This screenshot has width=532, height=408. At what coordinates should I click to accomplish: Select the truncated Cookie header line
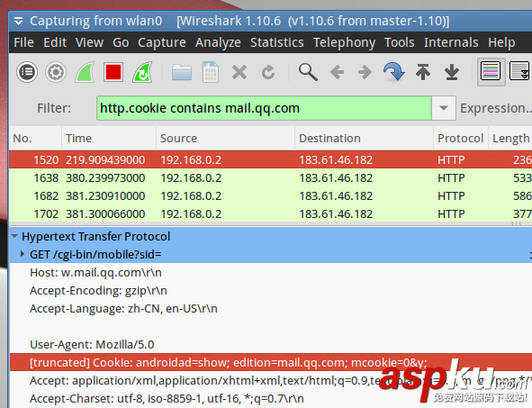pos(271,362)
